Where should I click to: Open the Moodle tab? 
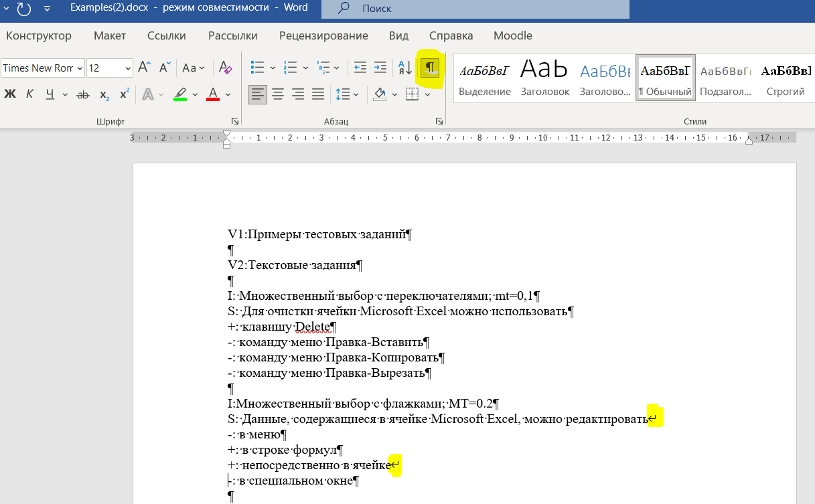coord(513,35)
